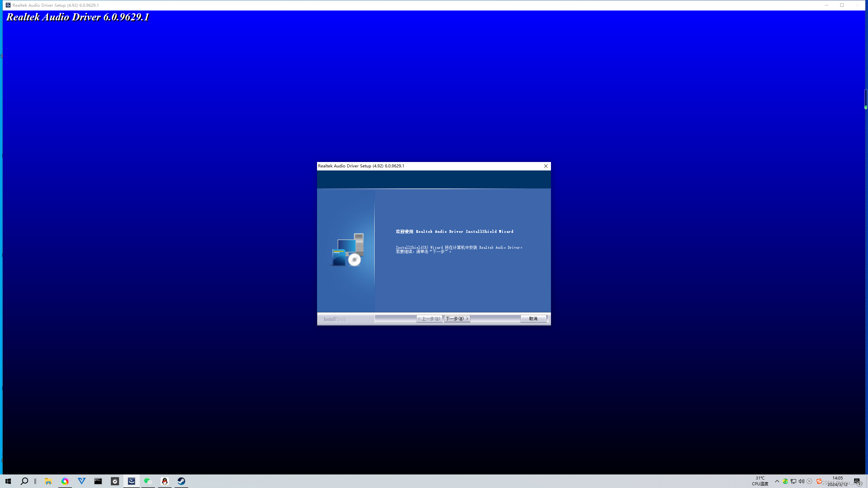Viewport: 868px width, 488px height.
Task: Switch to Realtek installer taskbar icon
Action: click(132, 481)
